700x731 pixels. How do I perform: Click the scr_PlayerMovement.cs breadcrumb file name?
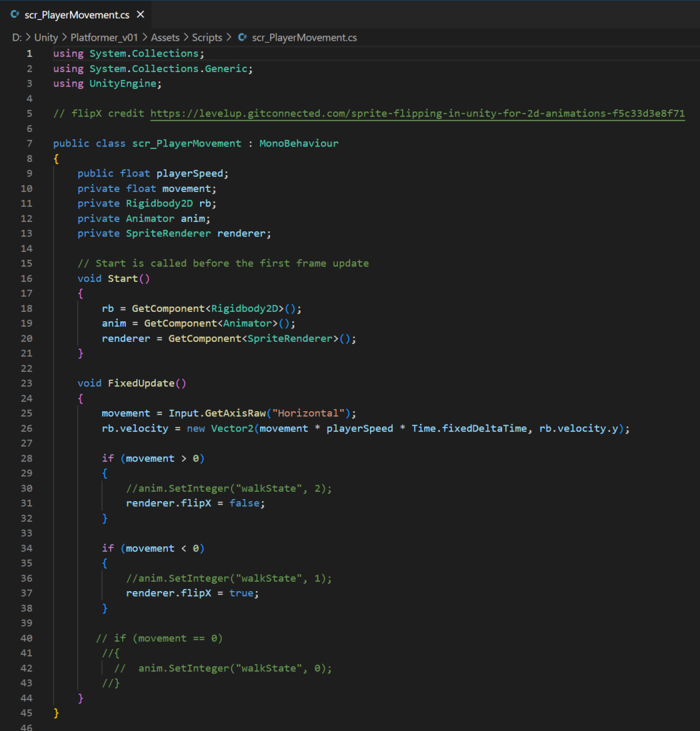[304, 37]
